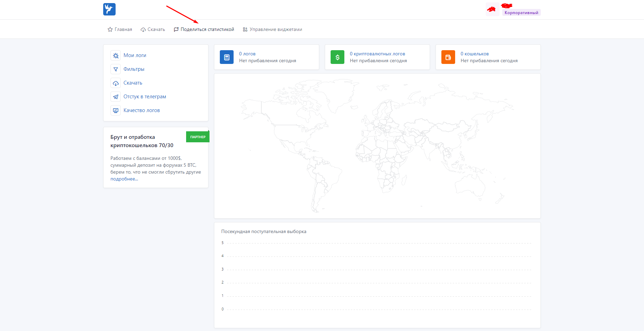Open Скачать in the top navigation bar
The image size is (644, 331).
153,30
